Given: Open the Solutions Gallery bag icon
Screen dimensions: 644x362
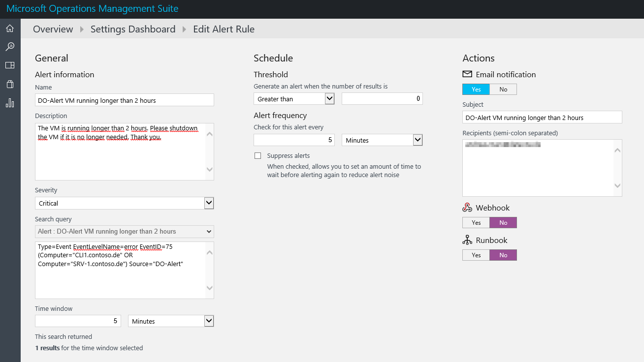Looking at the screenshot, I should point(10,84).
